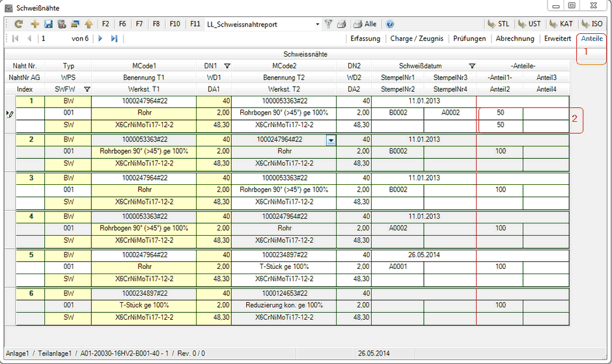This screenshot has width=612, height=364.
Task: Click the refresh icon in toolbar
Action: pos(19,24)
